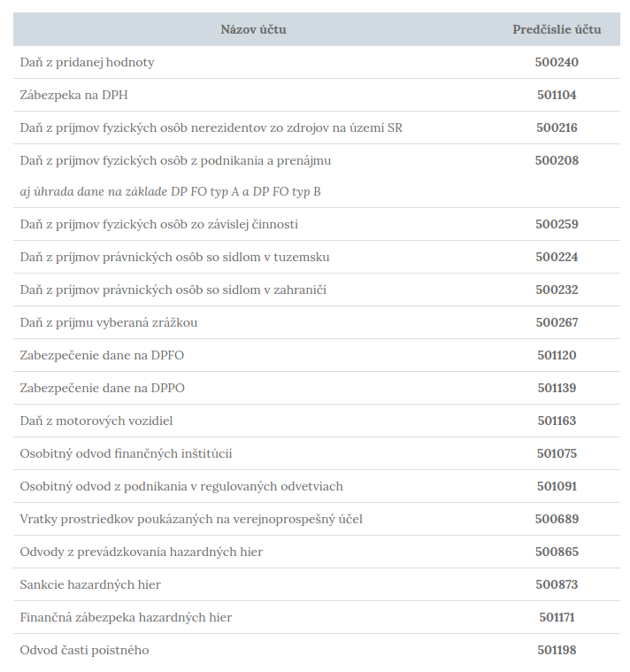Select 'Daň z príjmu vyberaná zrážkou' row
This screenshot has height=672, width=630.
[x=109, y=322]
